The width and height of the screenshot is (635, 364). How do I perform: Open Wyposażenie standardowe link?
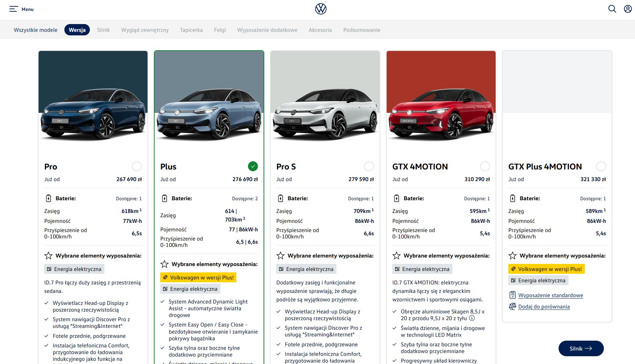(550, 295)
